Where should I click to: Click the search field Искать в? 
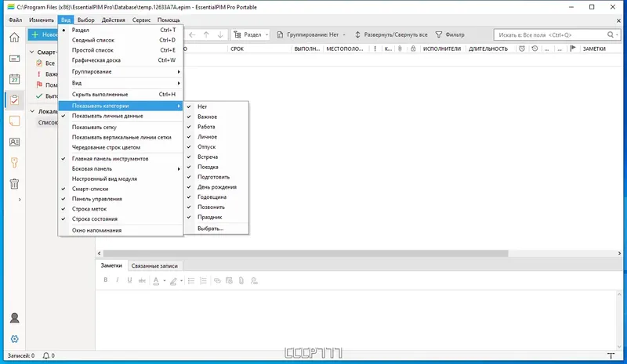click(552, 34)
